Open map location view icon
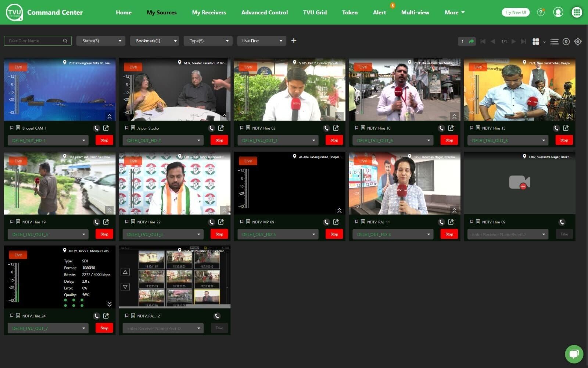 click(x=566, y=42)
